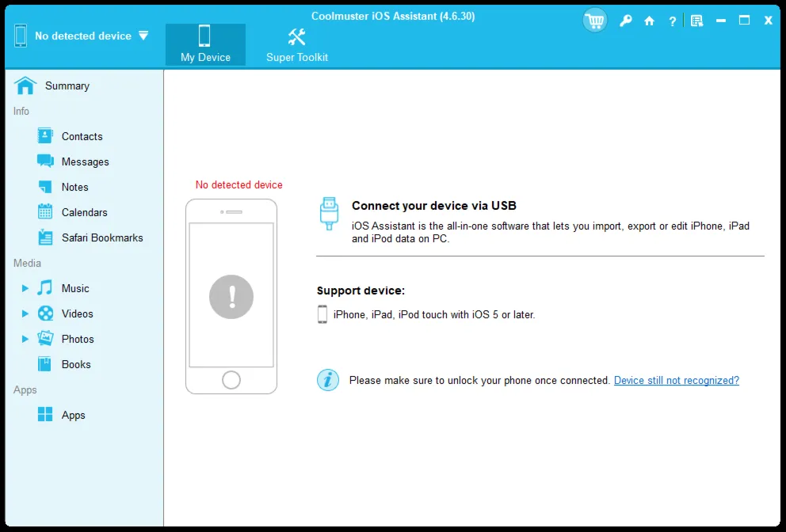This screenshot has width=786, height=532.
Task: Click the Support device heading
Action: pos(361,291)
